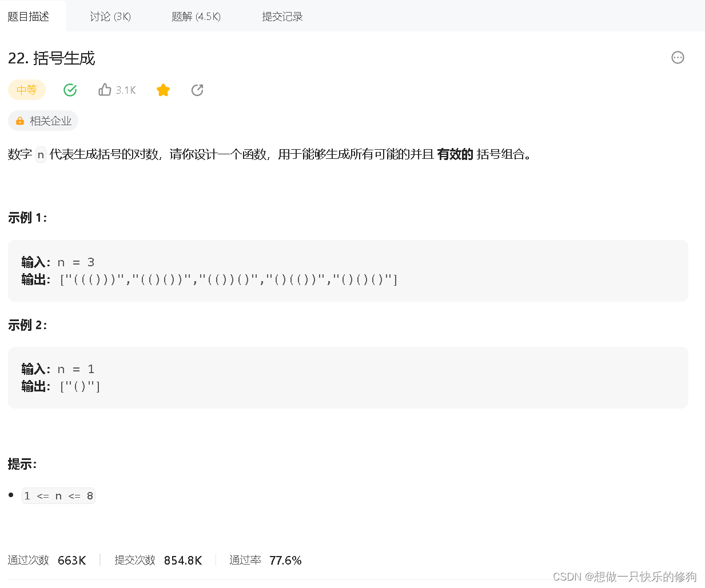The height and width of the screenshot is (588, 705).
Task: Click the 中等 difficulty badge icon
Action: coord(26,90)
